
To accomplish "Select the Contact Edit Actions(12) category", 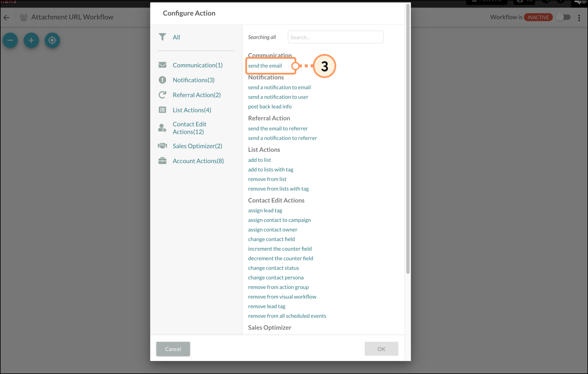I will [190, 128].
